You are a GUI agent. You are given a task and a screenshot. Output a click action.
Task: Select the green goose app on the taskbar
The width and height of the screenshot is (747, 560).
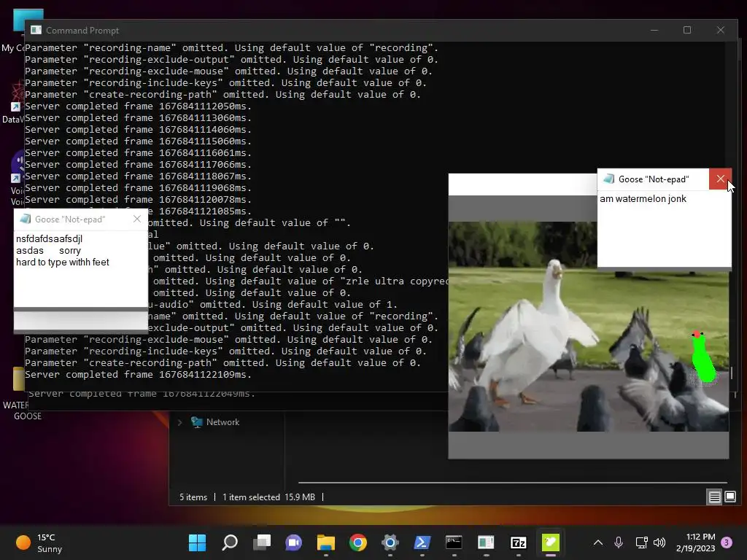550,542
